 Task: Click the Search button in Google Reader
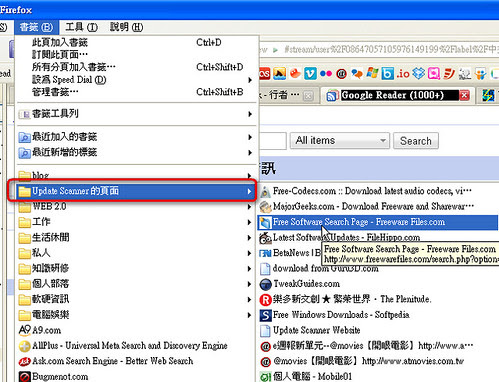coord(416,141)
